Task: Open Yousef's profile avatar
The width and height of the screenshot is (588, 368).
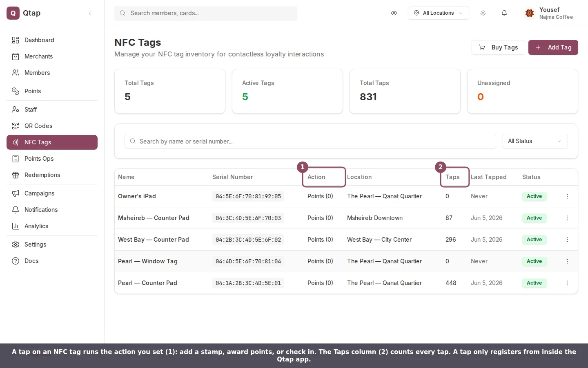Action: coord(530,13)
